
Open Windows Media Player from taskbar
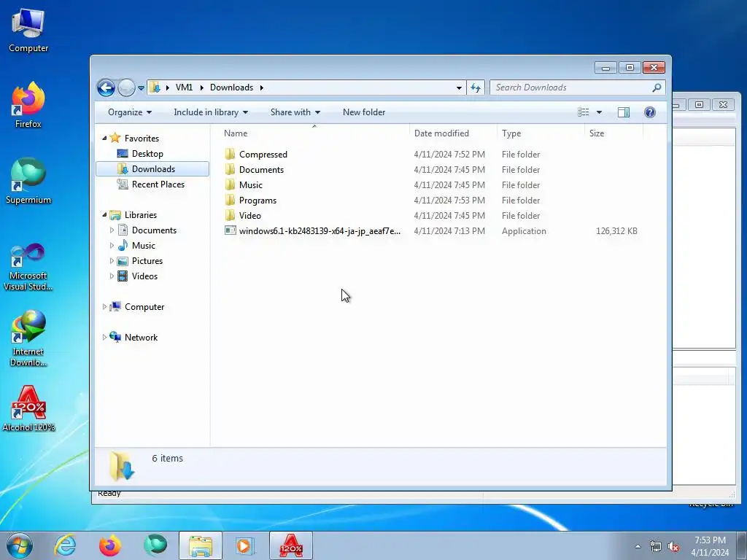pyautogui.click(x=245, y=545)
